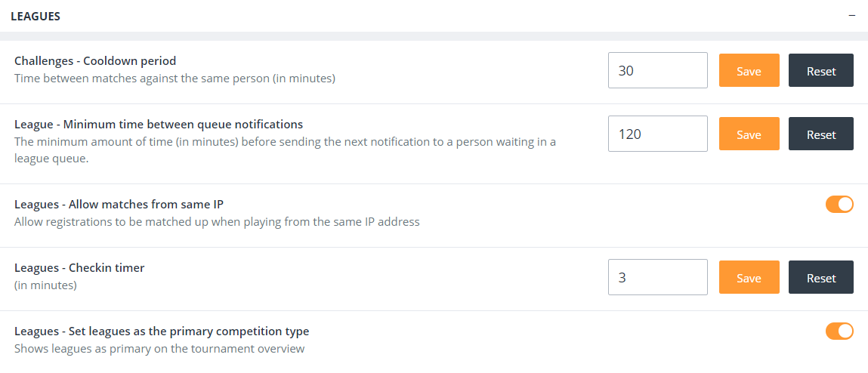Viewport: 868px width, 373px height.
Task: Click 'Shows leagues as primary' description text
Action: [159, 349]
